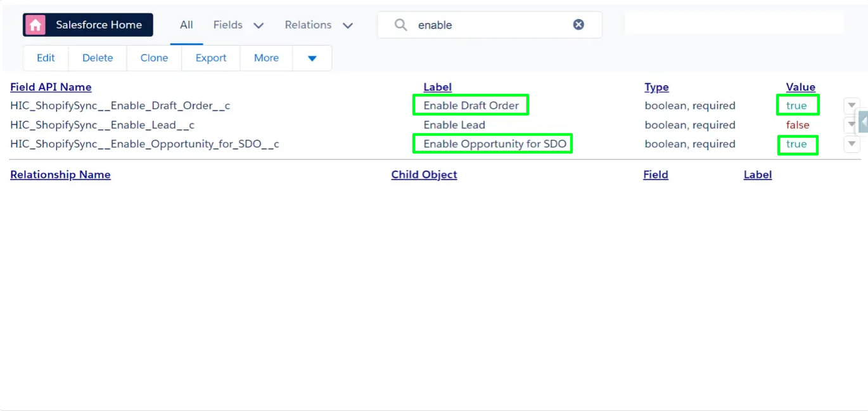Expand the Relations dropdown chevron
868x411 pixels.
coord(347,25)
